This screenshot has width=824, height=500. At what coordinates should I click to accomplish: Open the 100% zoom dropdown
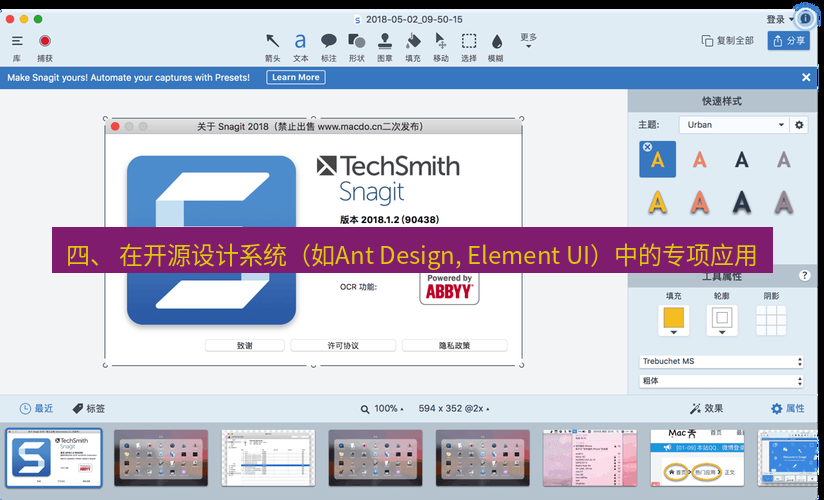tap(382, 409)
